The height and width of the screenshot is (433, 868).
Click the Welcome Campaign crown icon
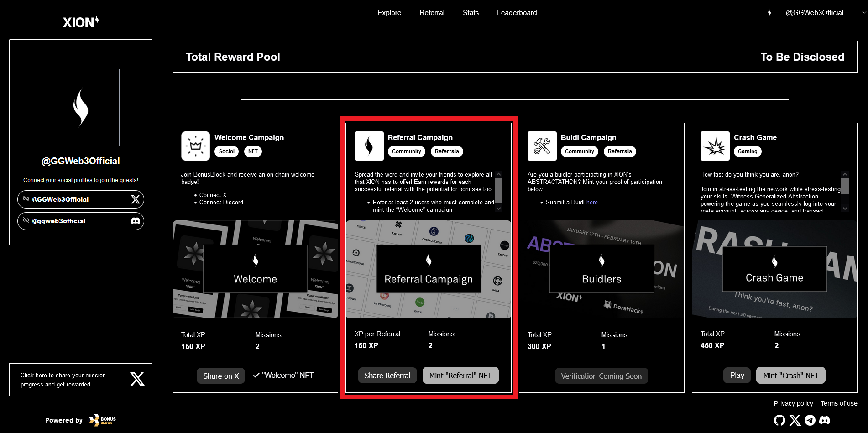point(196,146)
